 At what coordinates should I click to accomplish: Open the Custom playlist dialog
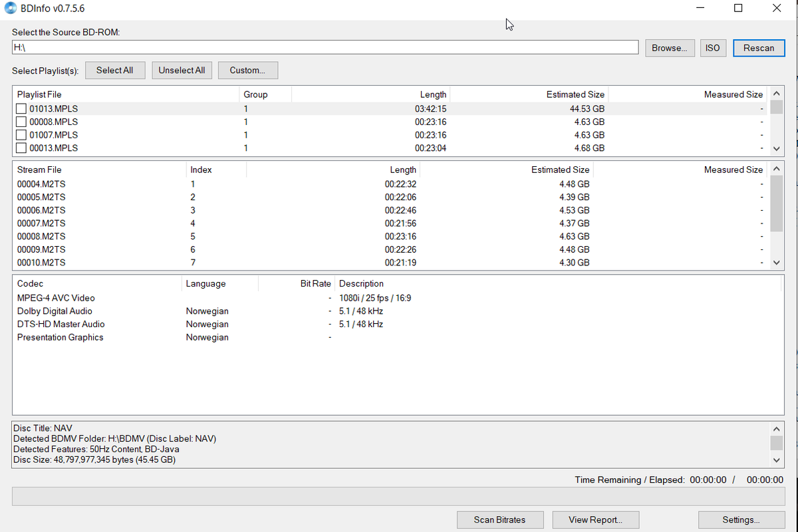[x=248, y=70]
